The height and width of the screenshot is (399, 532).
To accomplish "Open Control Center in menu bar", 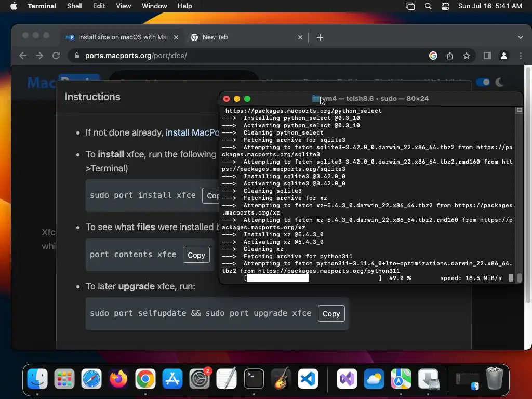I will [x=445, y=6].
